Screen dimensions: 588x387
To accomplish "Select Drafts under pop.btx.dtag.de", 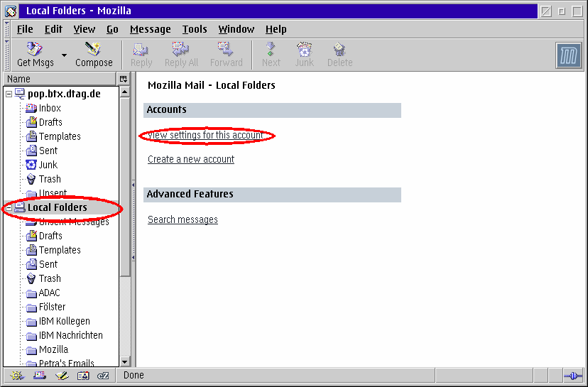I will (x=50, y=122).
